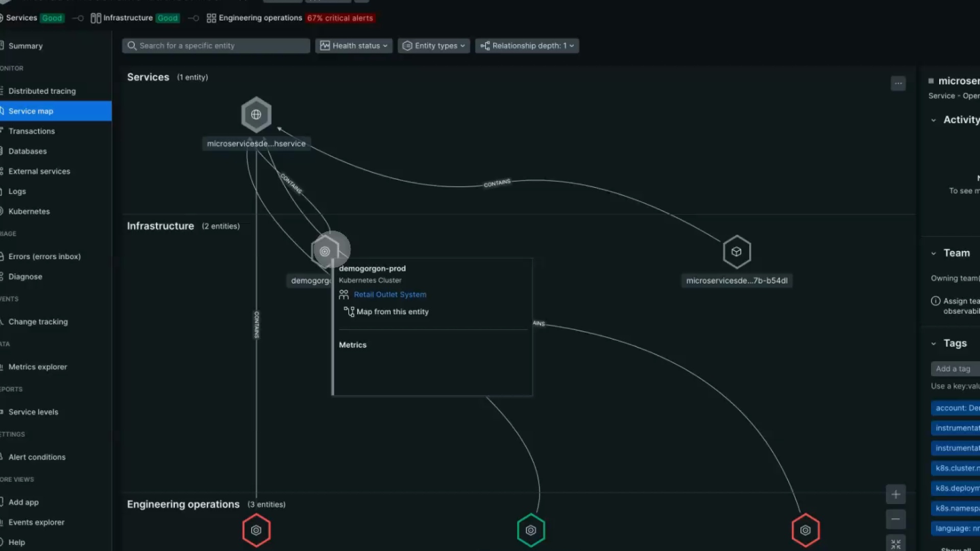
Task: Select the Kubernetes sidebar item
Action: click(x=29, y=211)
